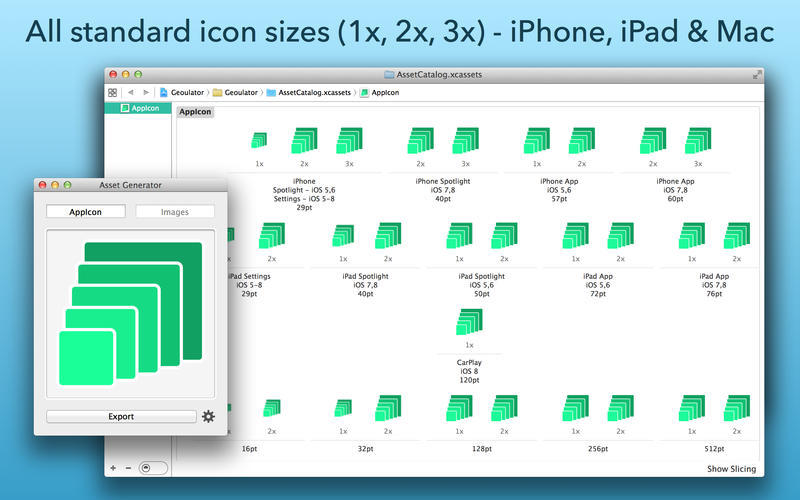800x500 pixels.
Task: Toggle fullscreen for AssetCatalog window
Action: point(757,74)
